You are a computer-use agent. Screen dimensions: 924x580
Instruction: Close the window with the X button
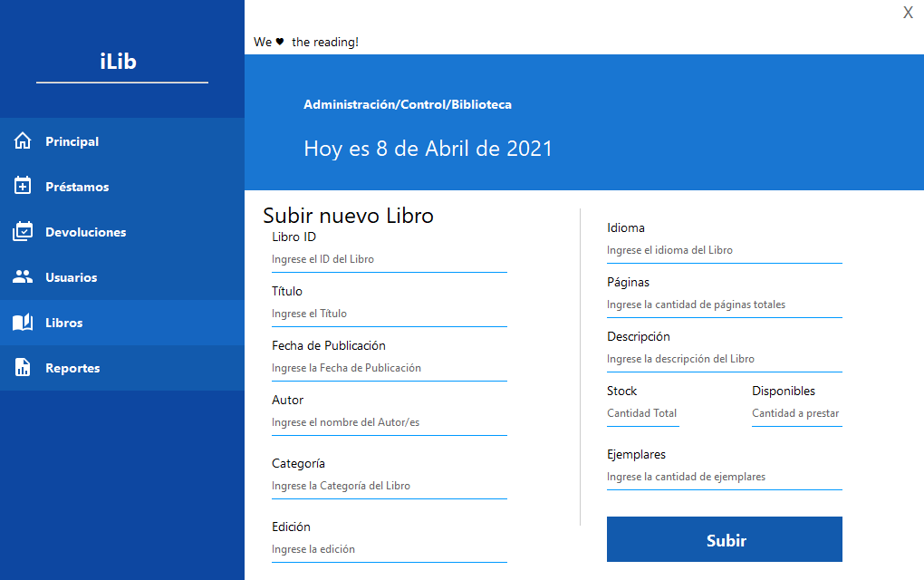[908, 13]
